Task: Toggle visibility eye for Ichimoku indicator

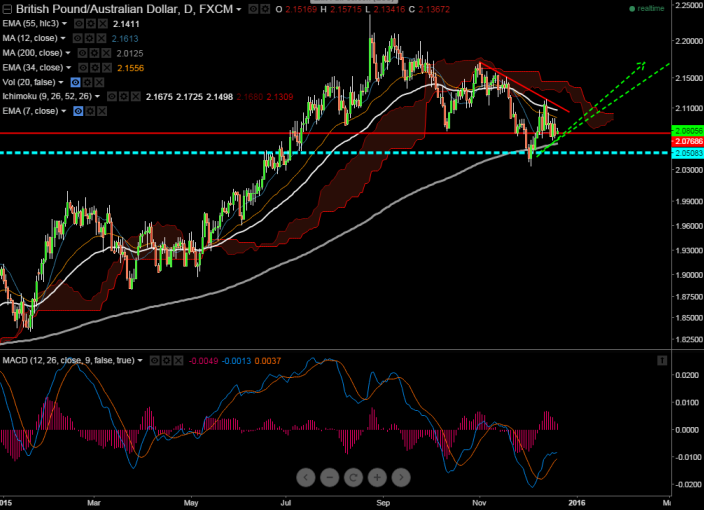Action: 112,97
